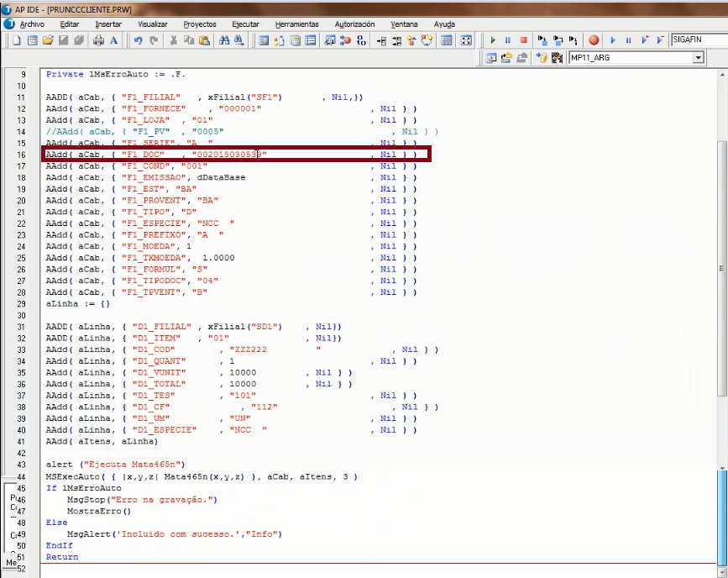Open the Font letter A icon
The image size is (728, 578).
coord(113,40)
